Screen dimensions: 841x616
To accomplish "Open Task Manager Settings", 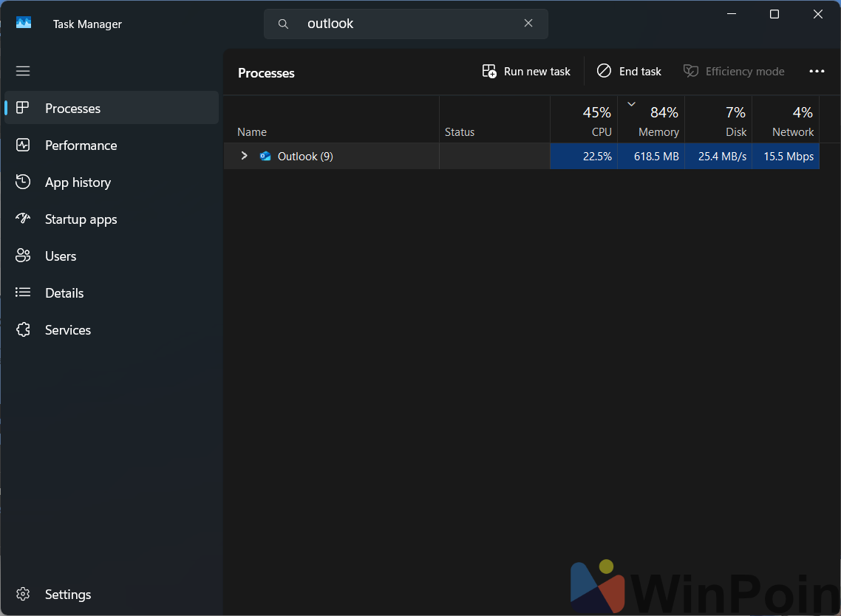I will coord(112,594).
